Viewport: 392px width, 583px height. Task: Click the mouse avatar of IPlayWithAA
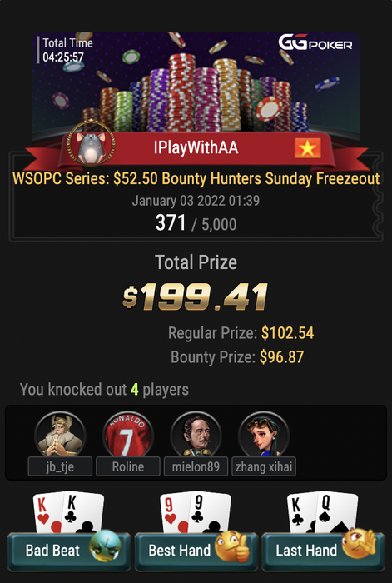click(x=91, y=145)
